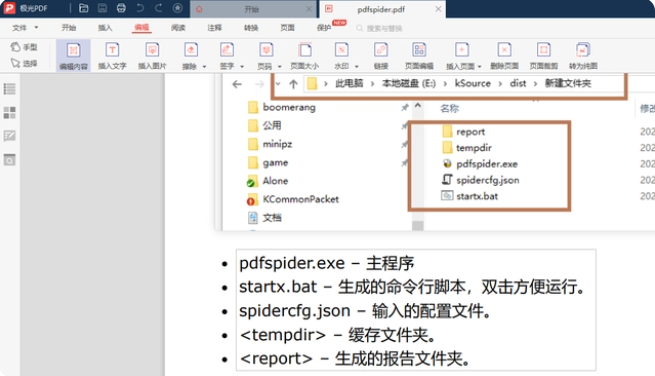This screenshot has height=376, width=655.
Task: Expand the 水印 (watermark) dropdown arrow
Action: [356, 66]
